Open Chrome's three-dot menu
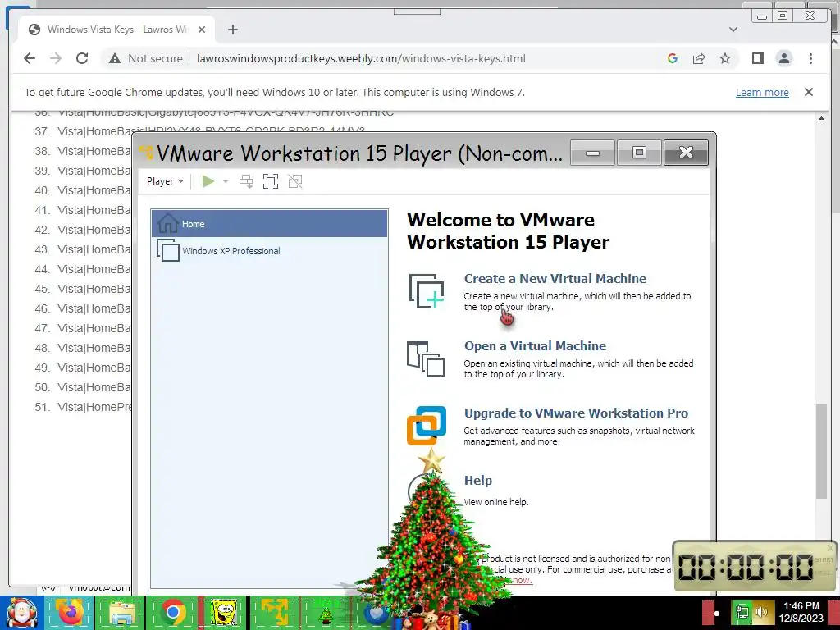This screenshot has width=840, height=630. coord(810,58)
